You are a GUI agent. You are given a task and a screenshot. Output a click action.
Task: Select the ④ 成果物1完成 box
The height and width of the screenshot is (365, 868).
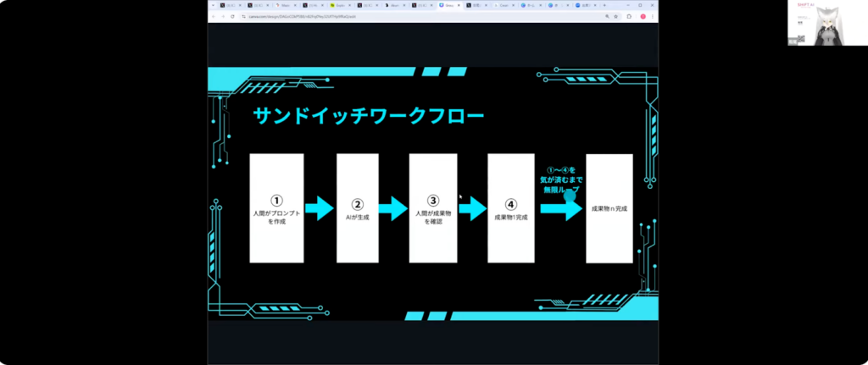pos(510,208)
